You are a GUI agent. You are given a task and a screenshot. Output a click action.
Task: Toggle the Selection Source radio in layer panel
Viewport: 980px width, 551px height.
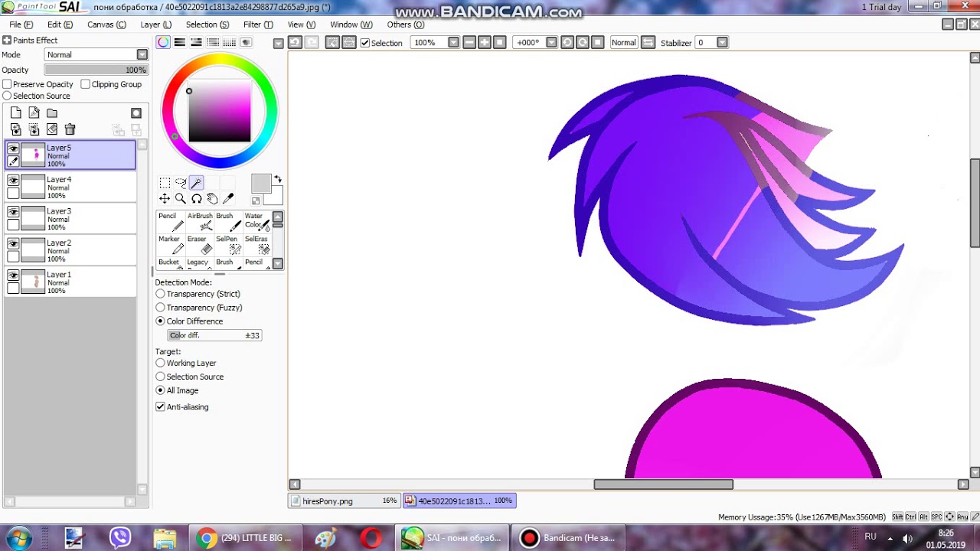pyautogui.click(x=7, y=96)
